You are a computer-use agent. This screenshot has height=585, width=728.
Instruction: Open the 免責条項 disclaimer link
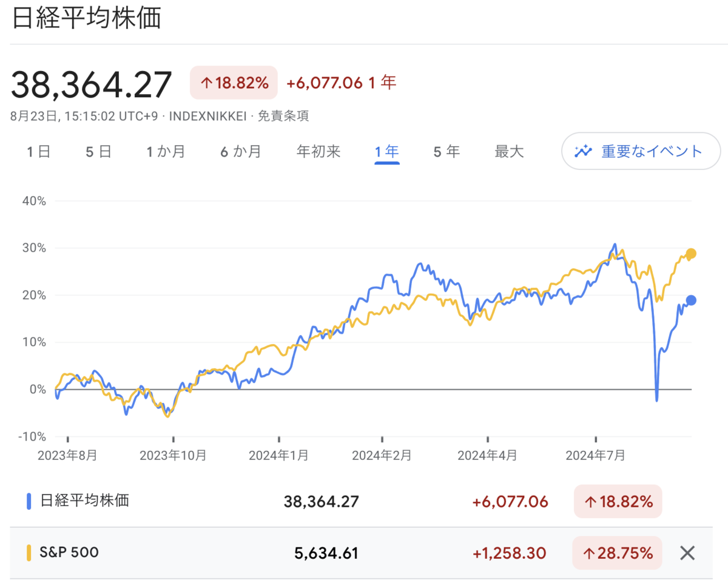[x=283, y=116]
